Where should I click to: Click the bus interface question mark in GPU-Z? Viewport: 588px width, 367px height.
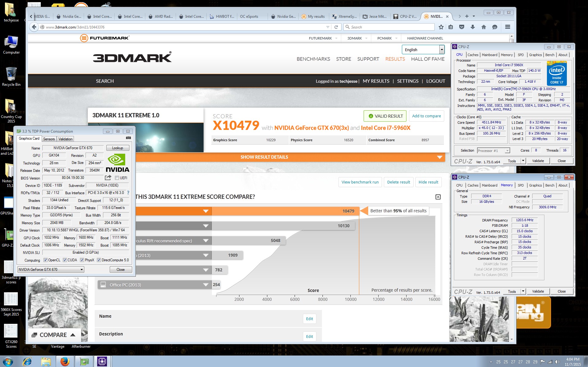pyautogui.click(x=128, y=193)
